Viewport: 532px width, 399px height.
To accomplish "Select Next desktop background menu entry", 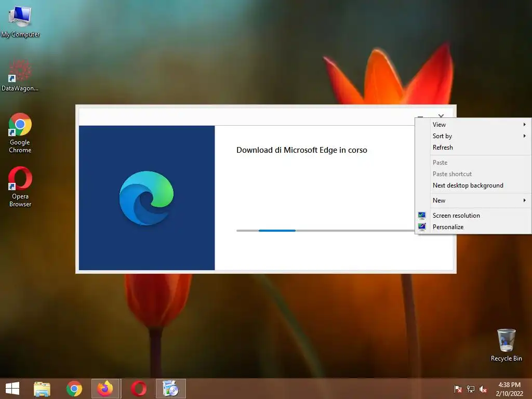I will coord(473,185).
